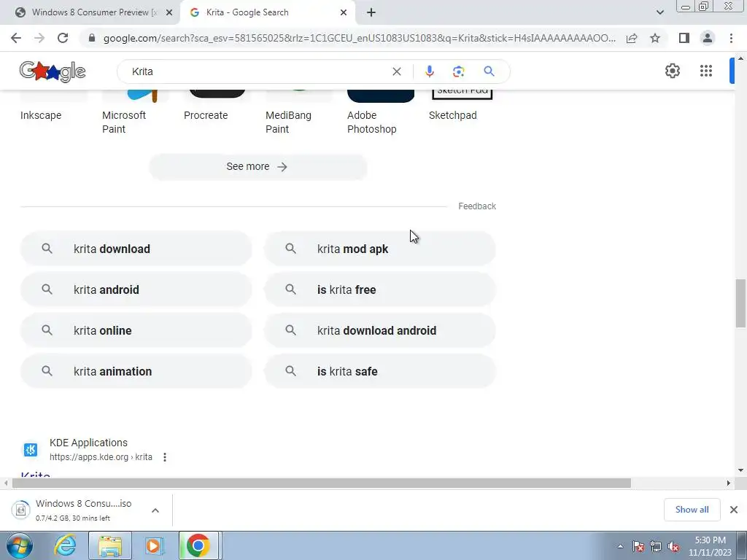This screenshot has width=747, height=560.
Task: Search for is krita safe
Action: click(x=379, y=371)
